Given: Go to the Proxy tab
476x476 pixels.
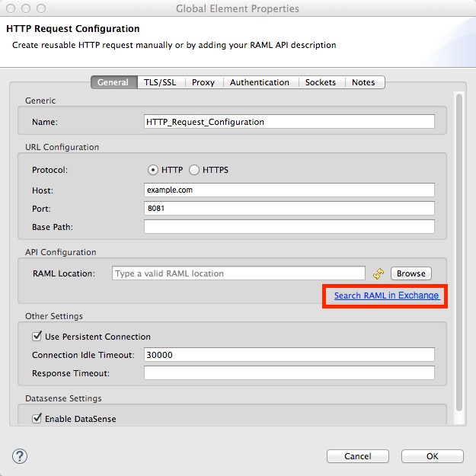Looking at the screenshot, I should tap(203, 82).
